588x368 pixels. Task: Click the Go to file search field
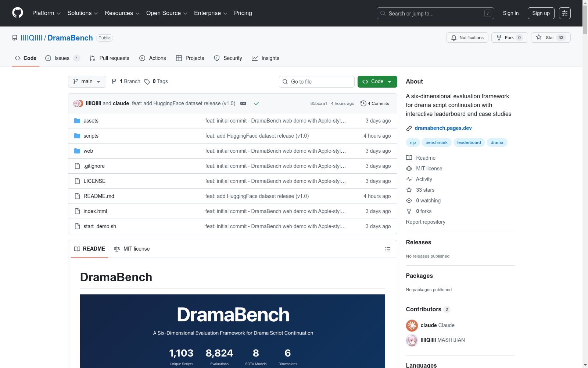click(x=317, y=82)
